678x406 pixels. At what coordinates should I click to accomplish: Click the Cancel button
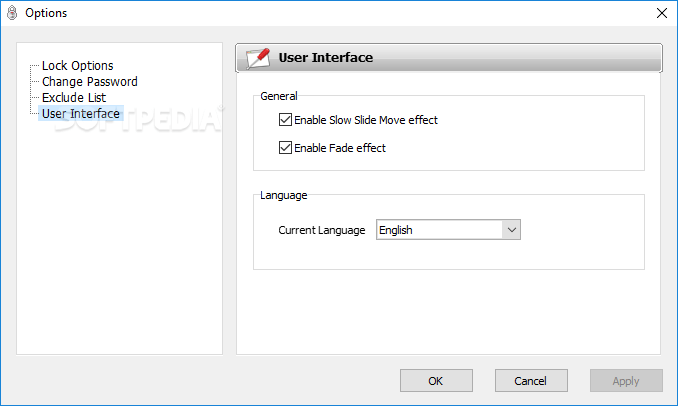click(531, 381)
